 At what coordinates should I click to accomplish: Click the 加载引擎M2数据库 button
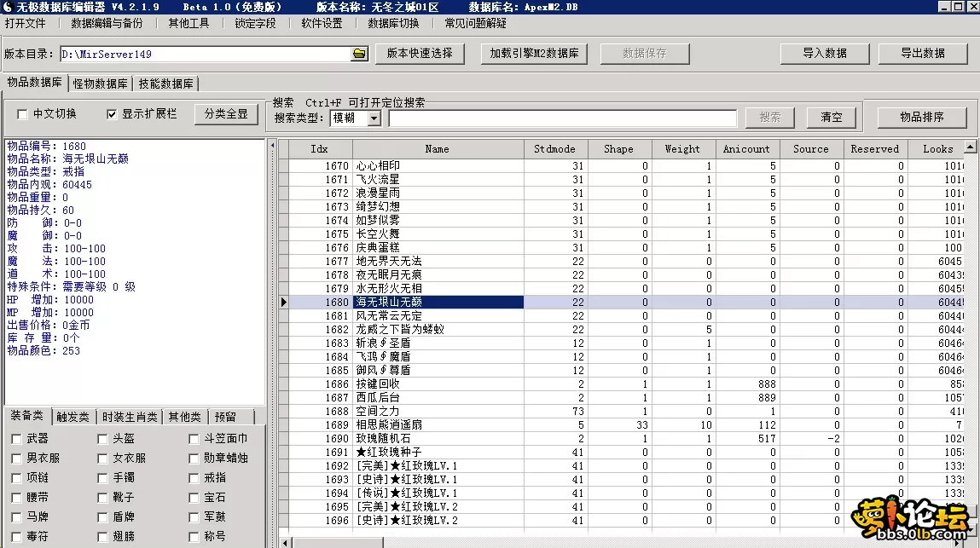click(535, 54)
